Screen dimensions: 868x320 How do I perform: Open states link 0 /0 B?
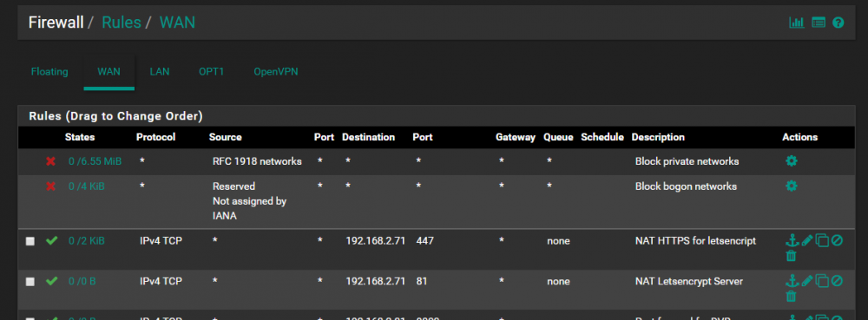click(x=82, y=281)
